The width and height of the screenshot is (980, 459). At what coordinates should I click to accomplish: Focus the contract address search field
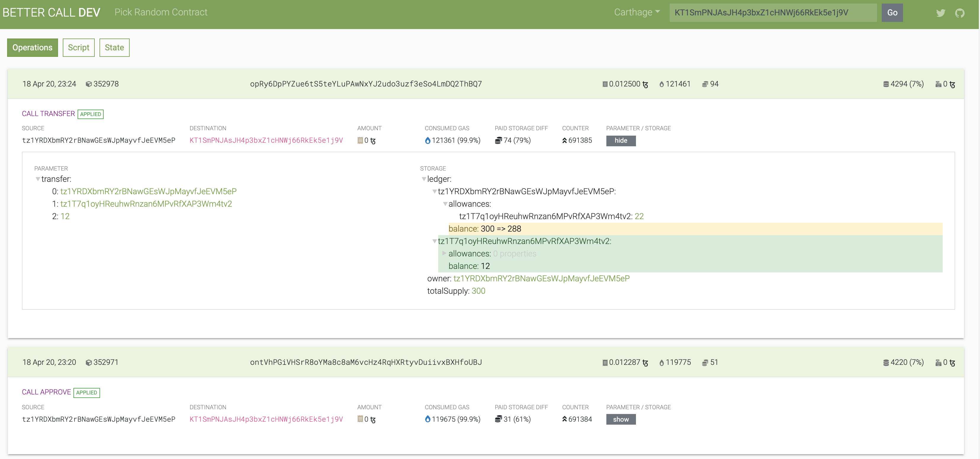coord(773,12)
